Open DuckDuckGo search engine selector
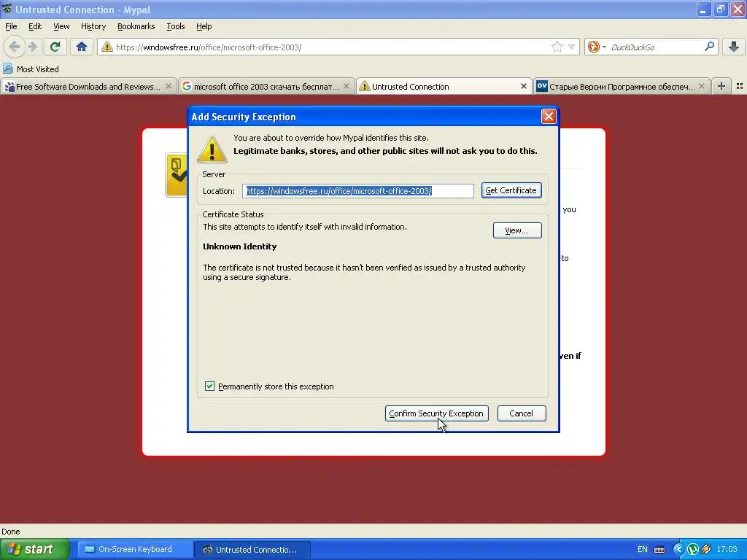This screenshot has width=747, height=560. click(597, 47)
